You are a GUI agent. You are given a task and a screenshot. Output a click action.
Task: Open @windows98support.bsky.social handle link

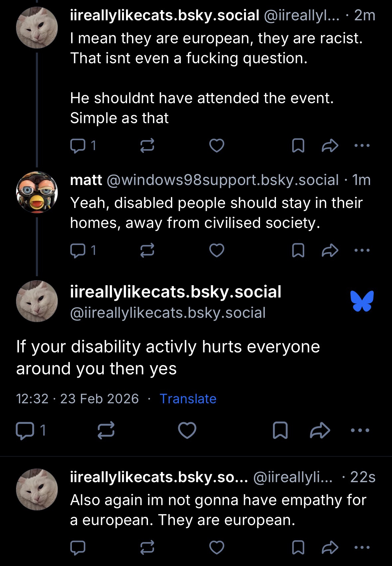pyautogui.click(x=222, y=180)
